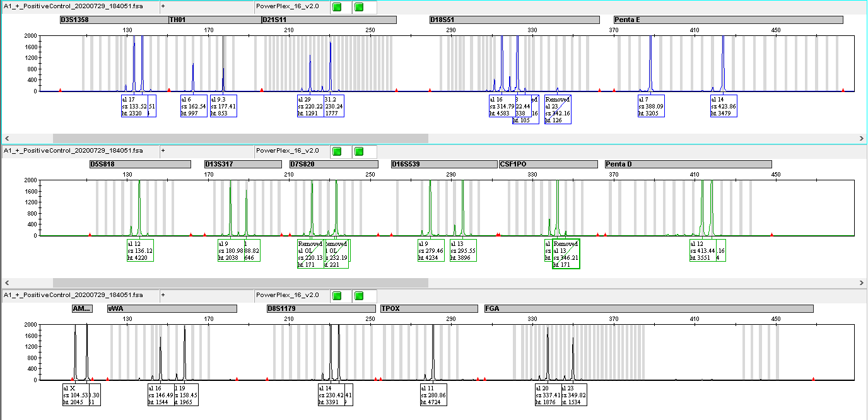Select the FGA marker header bar

pyautogui.click(x=648, y=309)
